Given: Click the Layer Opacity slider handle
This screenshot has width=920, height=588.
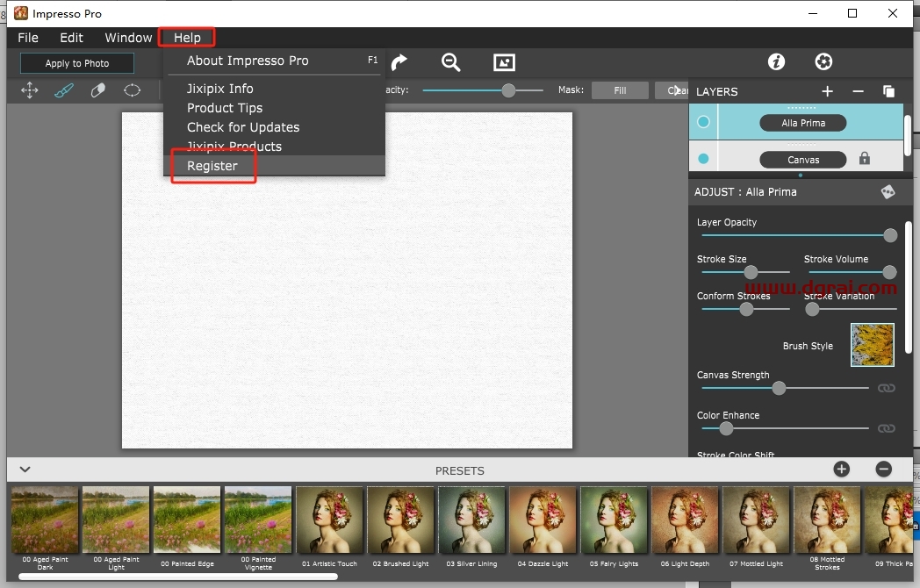Looking at the screenshot, I should pyautogui.click(x=890, y=235).
